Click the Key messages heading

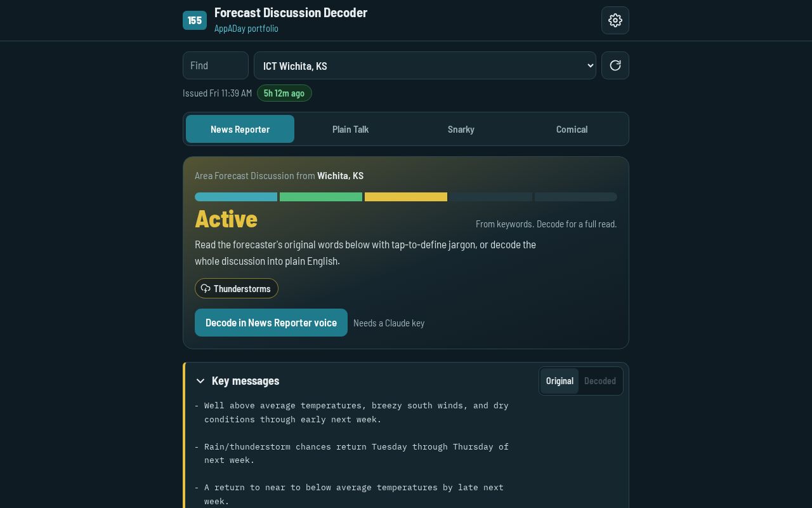point(246,381)
